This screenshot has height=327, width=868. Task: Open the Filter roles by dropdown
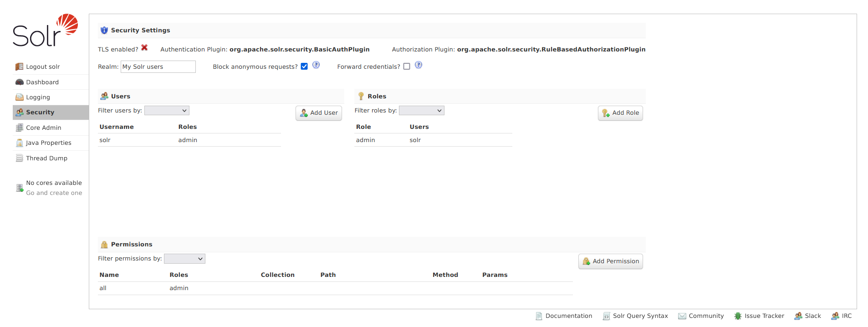coord(422,111)
